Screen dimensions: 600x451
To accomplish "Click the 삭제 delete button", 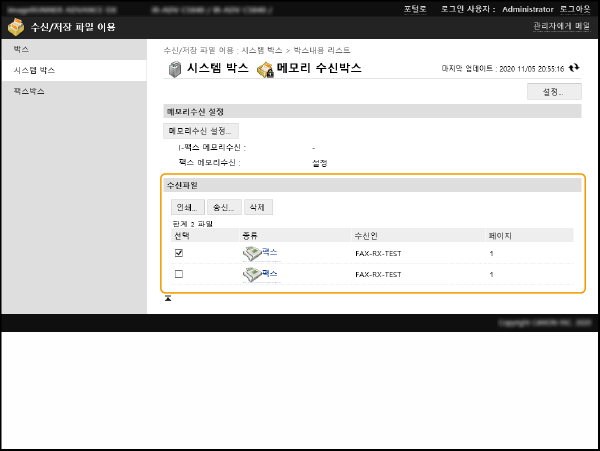I will (258, 207).
